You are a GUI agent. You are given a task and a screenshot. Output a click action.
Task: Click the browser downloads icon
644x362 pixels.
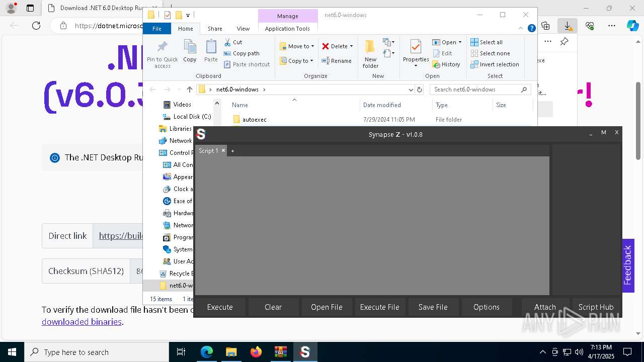[x=568, y=26]
